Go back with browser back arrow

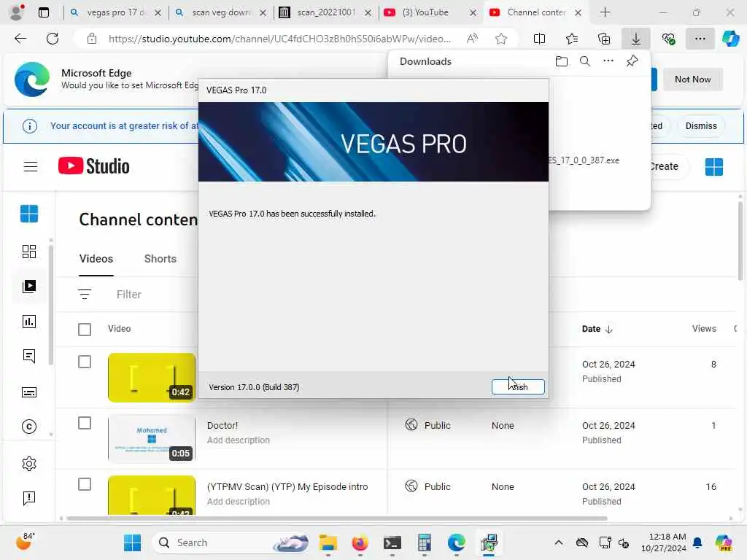(20, 39)
